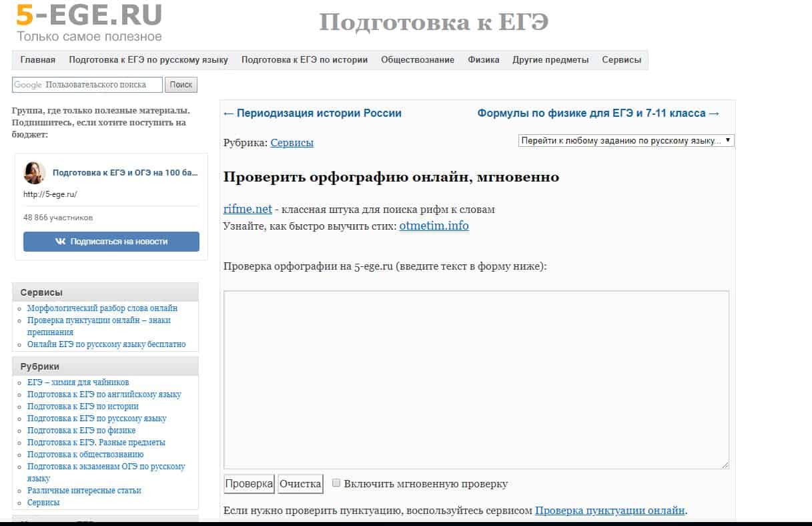Select Обществознание in the navigation bar

(x=418, y=60)
